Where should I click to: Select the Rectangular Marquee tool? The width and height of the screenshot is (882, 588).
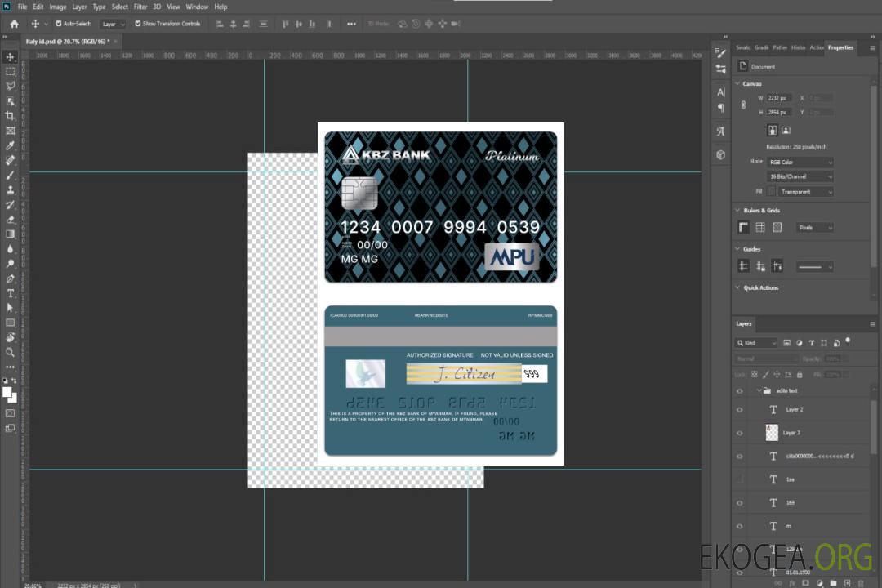[10, 72]
